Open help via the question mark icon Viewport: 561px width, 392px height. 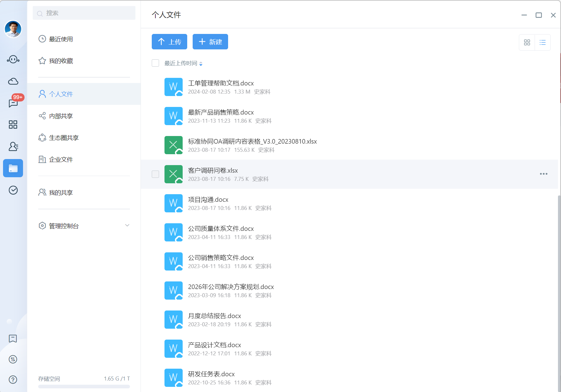pos(13,380)
